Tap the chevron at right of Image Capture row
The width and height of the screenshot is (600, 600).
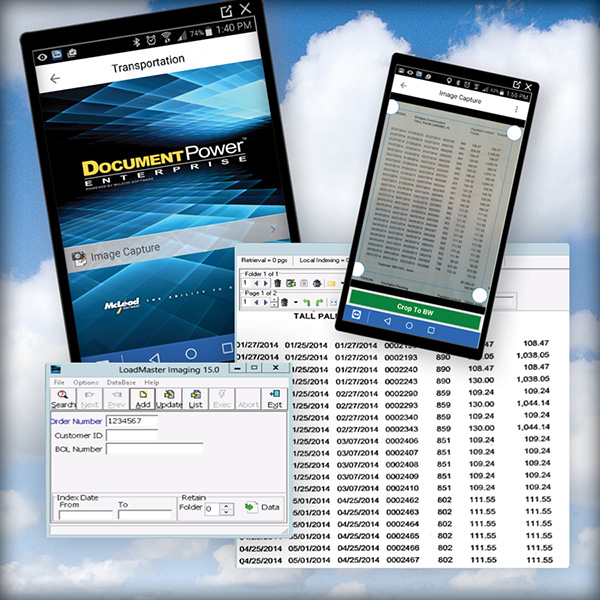[273, 229]
